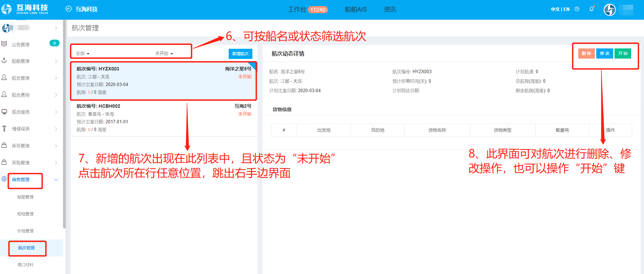Collapse the 商务管理 section chevron
The width and height of the screenshot is (644, 274).
(56, 180)
